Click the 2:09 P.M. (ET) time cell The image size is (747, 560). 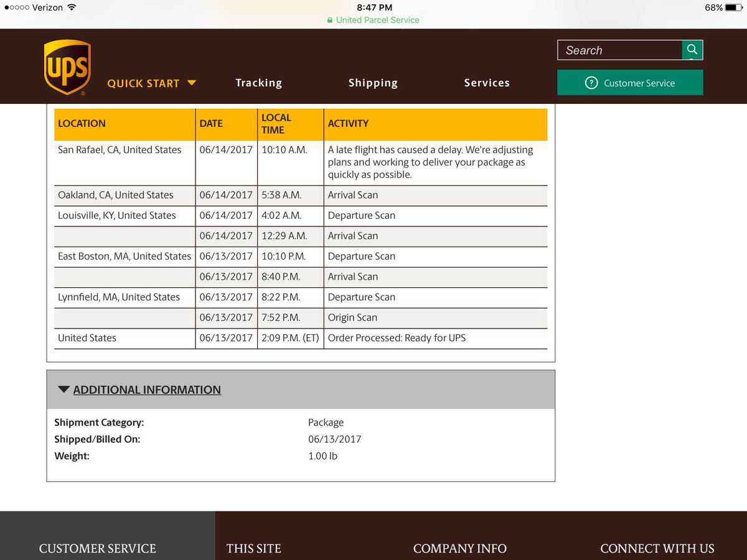click(290, 338)
